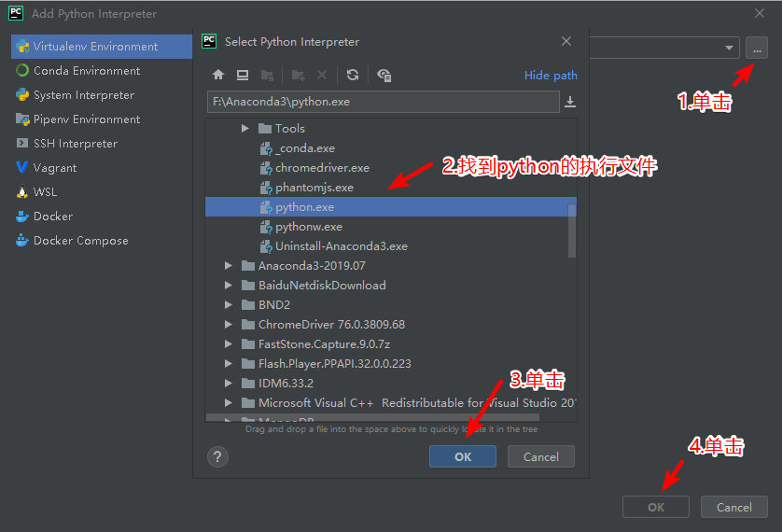Open path history download arrow icon
Image resolution: width=782 pixels, height=532 pixels.
pyautogui.click(x=570, y=102)
